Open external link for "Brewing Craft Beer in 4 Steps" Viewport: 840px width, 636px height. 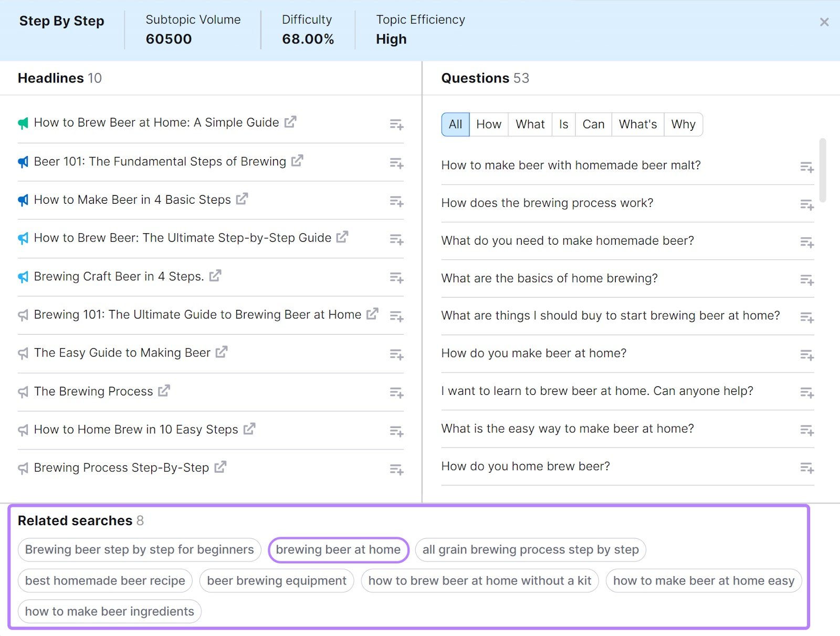click(215, 275)
